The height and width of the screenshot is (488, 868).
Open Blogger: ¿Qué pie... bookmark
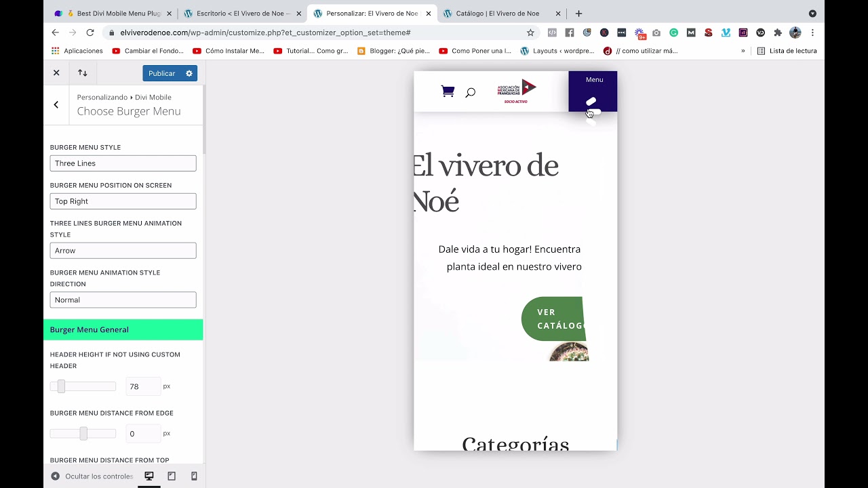[393, 51]
